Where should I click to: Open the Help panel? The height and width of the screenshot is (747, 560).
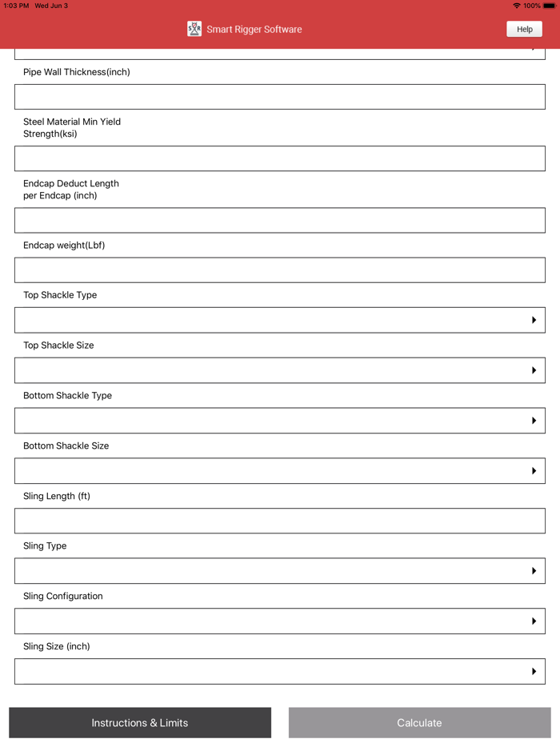click(524, 29)
